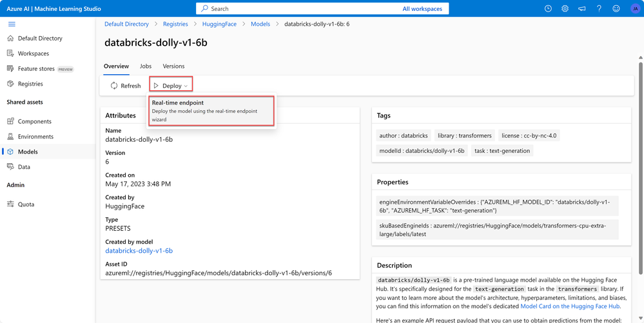The height and width of the screenshot is (323, 644).
Task: Open the Deploy dropdown
Action: 171,86
